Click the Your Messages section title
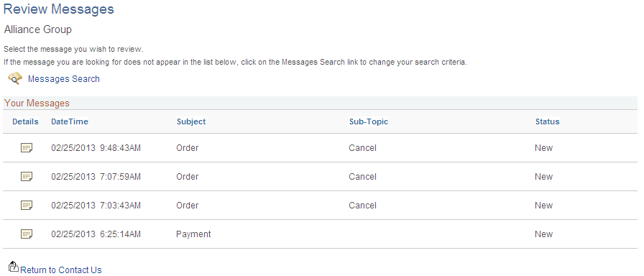The height and width of the screenshot is (276, 644). tap(37, 103)
